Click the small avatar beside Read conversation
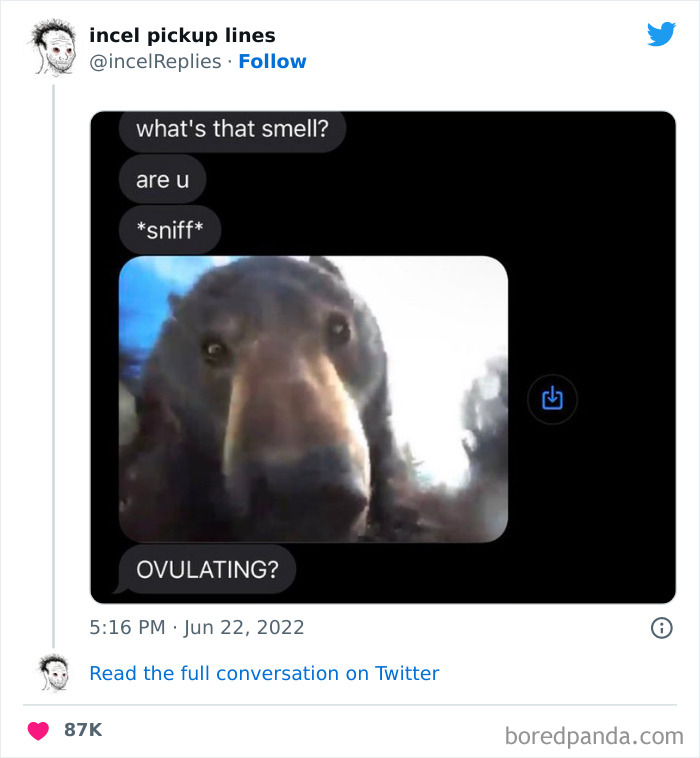Screen dimensions: 700x758 click(53, 673)
